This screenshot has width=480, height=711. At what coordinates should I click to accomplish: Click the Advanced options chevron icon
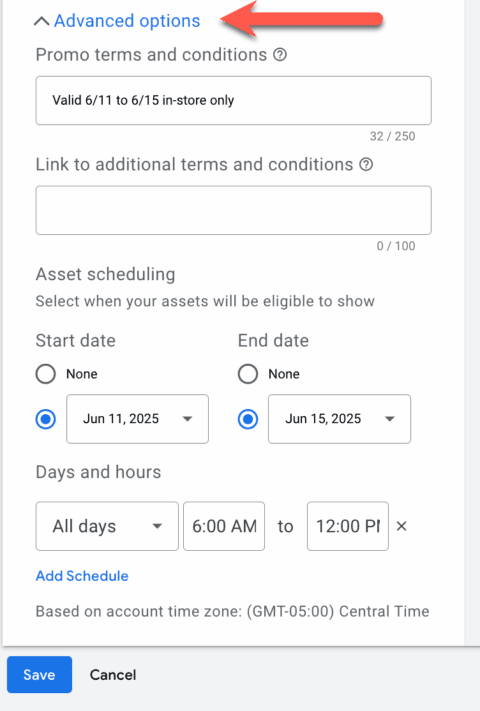tap(42, 21)
